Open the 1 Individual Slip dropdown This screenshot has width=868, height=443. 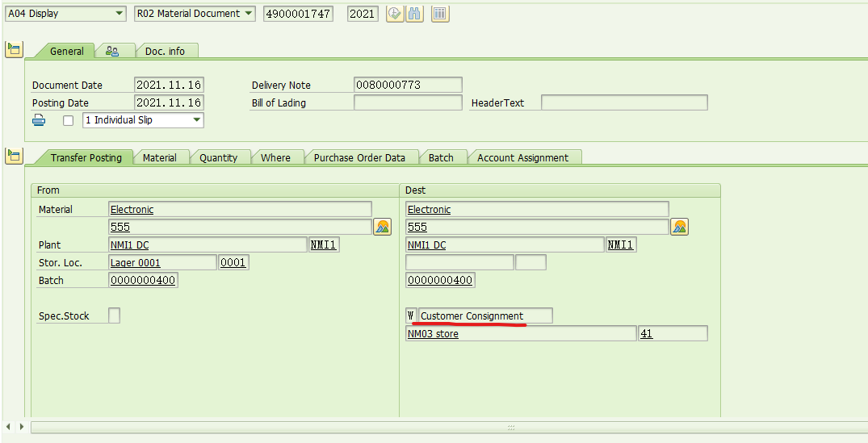tap(143, 120)
